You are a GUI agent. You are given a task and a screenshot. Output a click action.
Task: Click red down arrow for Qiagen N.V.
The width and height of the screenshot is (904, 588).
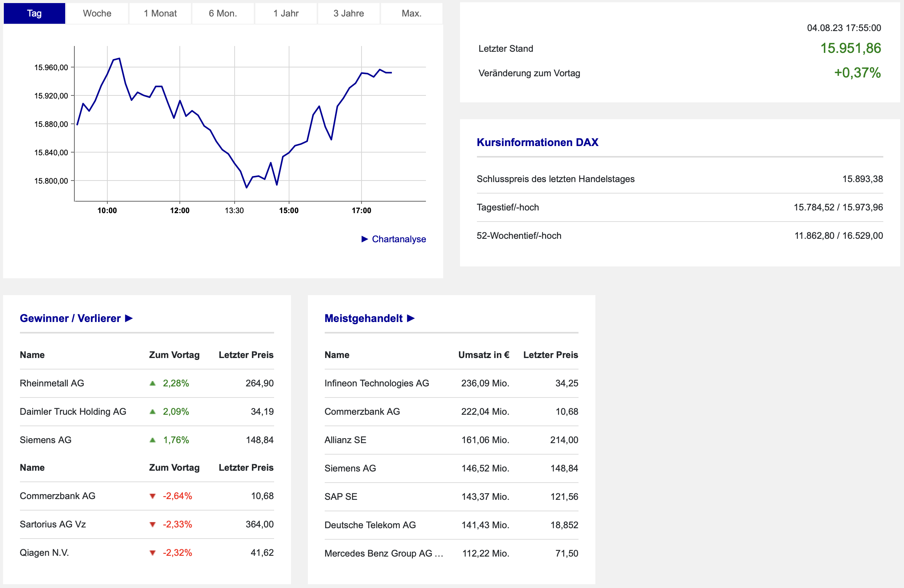click(x=153, y=553)
